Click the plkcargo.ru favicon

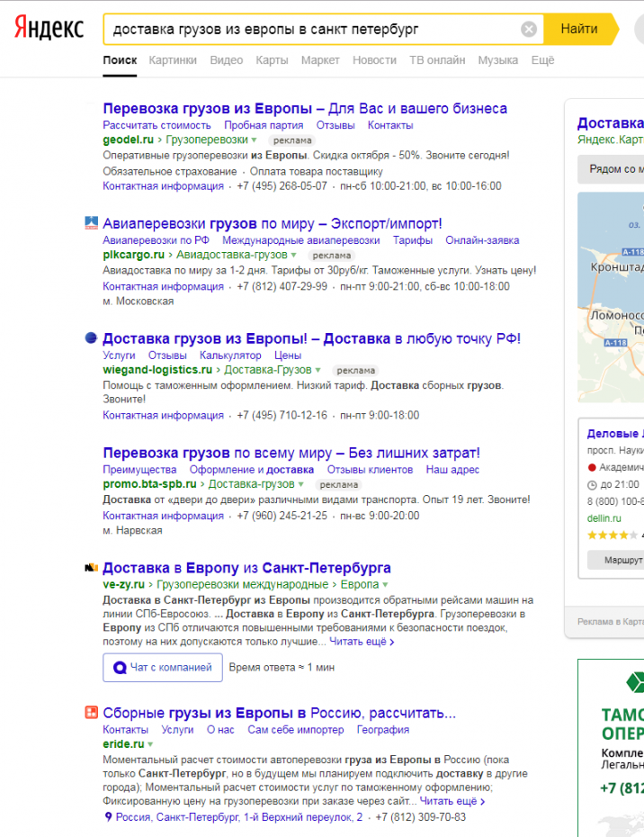point(91,223)
